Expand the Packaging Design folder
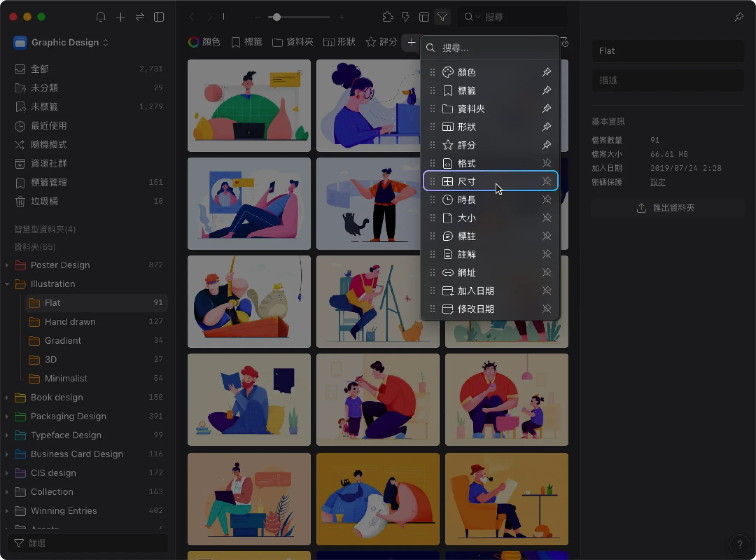 (x=7, y=416)
